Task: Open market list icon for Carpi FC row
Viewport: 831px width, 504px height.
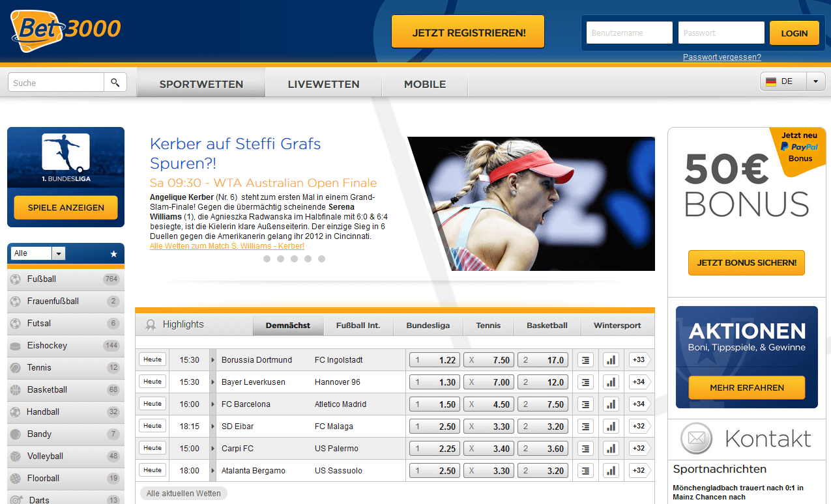Action: (x=585, y=448)
